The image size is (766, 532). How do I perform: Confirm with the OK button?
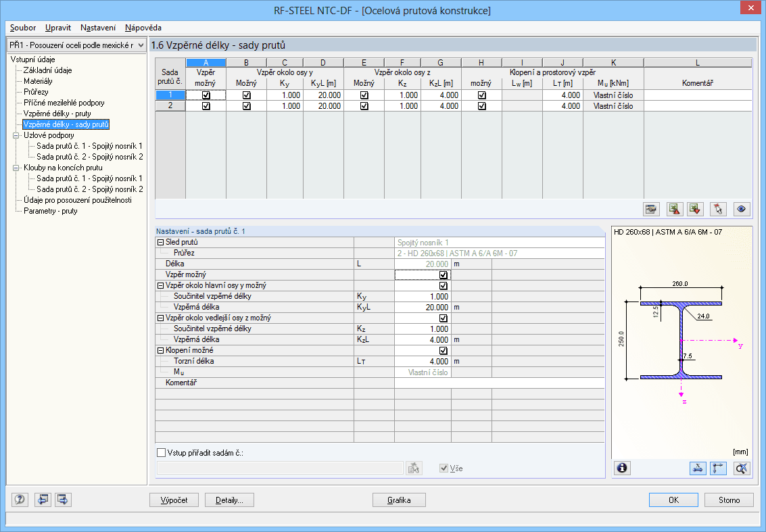tap(673, 500)
